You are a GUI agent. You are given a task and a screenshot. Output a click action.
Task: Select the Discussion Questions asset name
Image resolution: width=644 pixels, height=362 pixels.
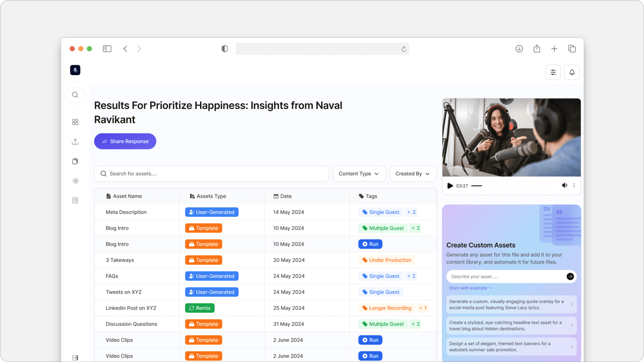pos(131,324)
